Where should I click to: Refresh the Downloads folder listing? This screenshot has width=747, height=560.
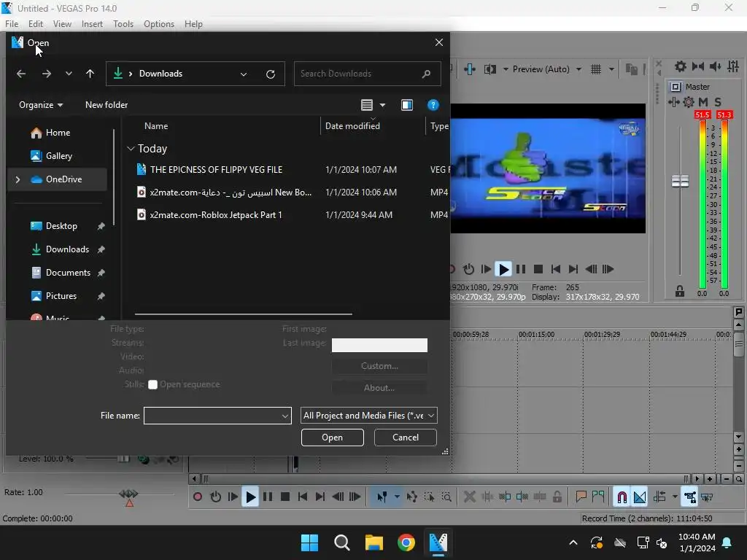[x=271, y=74]
